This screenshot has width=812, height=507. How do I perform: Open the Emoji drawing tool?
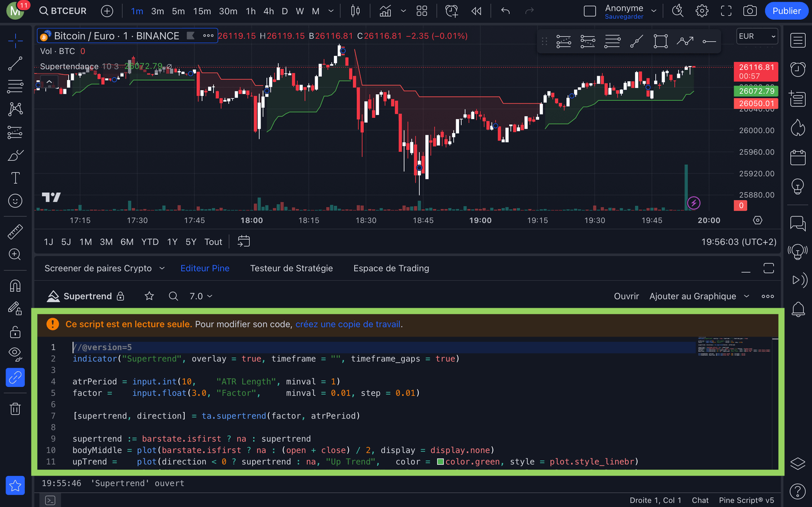(x=15, y=201)
